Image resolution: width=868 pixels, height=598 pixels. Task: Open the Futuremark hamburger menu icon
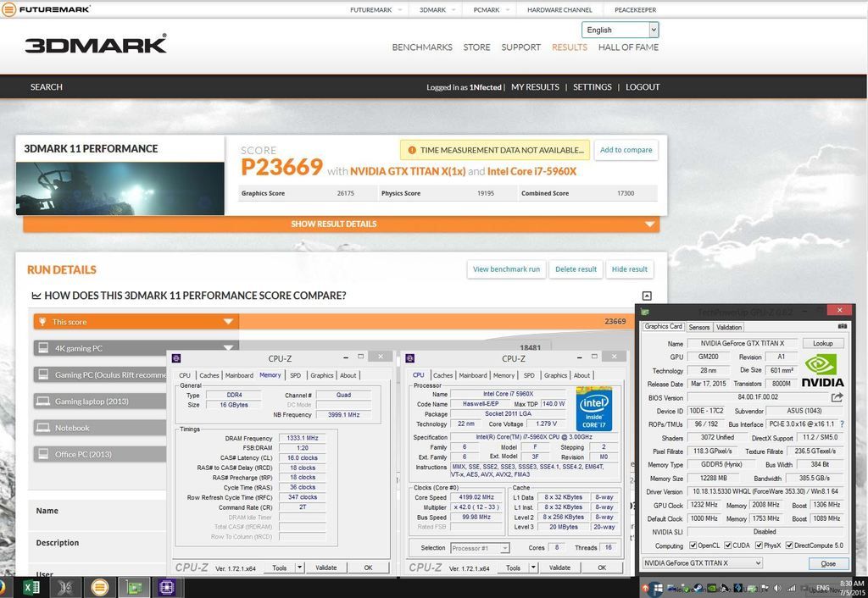(8, 9)
